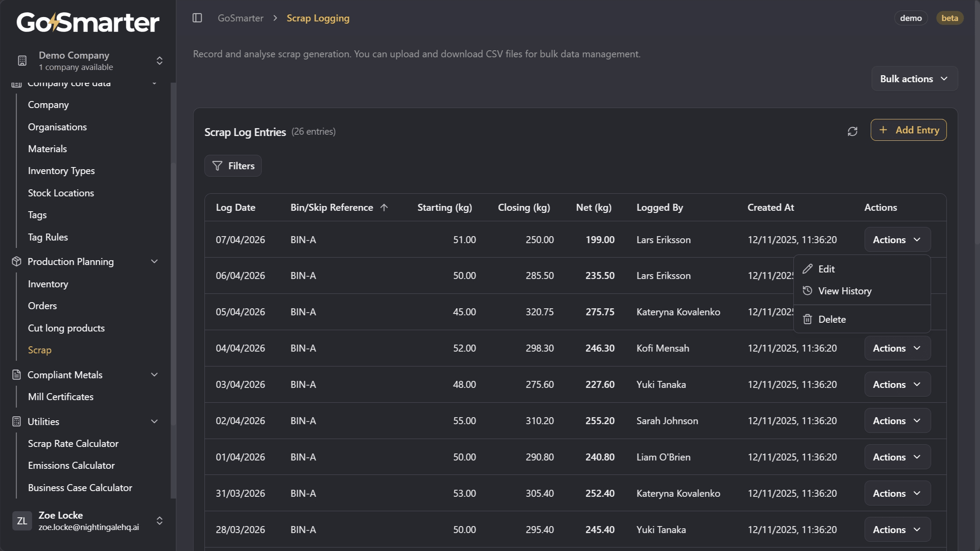Select Scrap in the sidebar navigation

point(40,349)
